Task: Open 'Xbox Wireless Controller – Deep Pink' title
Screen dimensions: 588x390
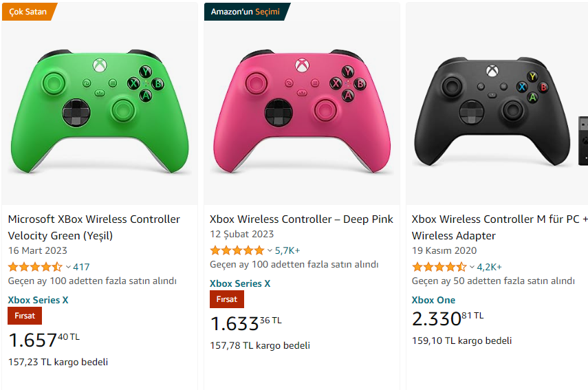Action: (x=301, y=219)
